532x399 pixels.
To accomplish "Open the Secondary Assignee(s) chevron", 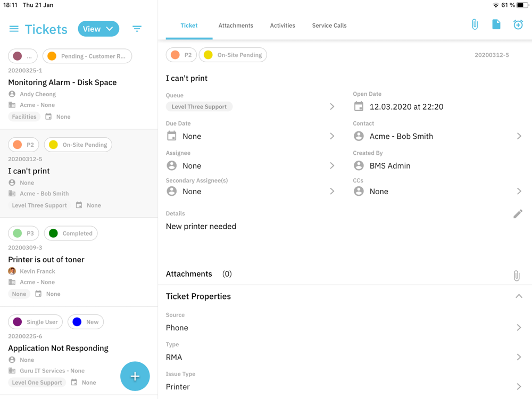I will [332, 192].
